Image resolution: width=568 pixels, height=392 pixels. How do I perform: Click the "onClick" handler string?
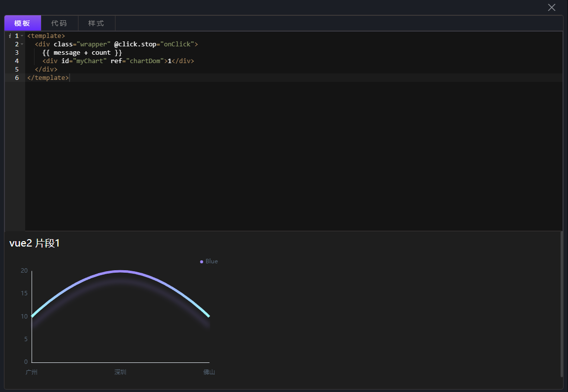[177, 44]
